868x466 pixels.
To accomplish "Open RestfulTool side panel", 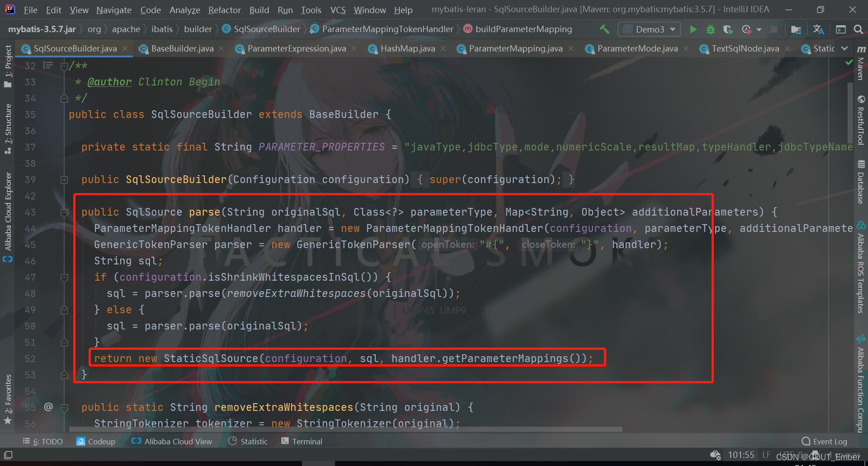I will (861, 120).
